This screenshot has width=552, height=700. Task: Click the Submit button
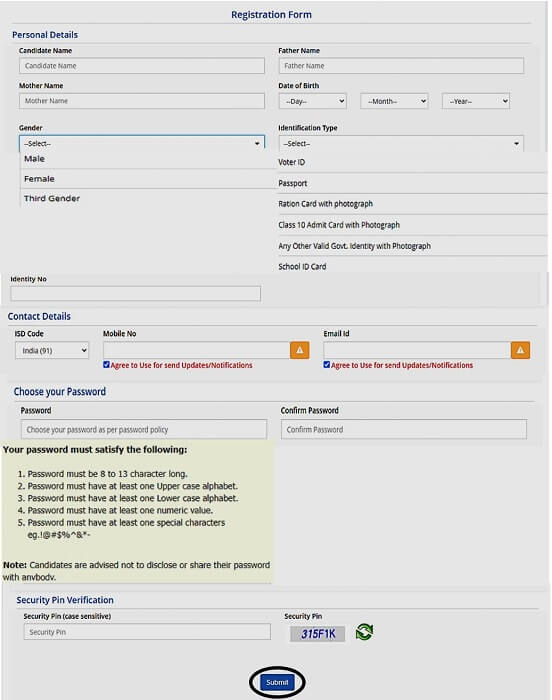coord(277,682)
